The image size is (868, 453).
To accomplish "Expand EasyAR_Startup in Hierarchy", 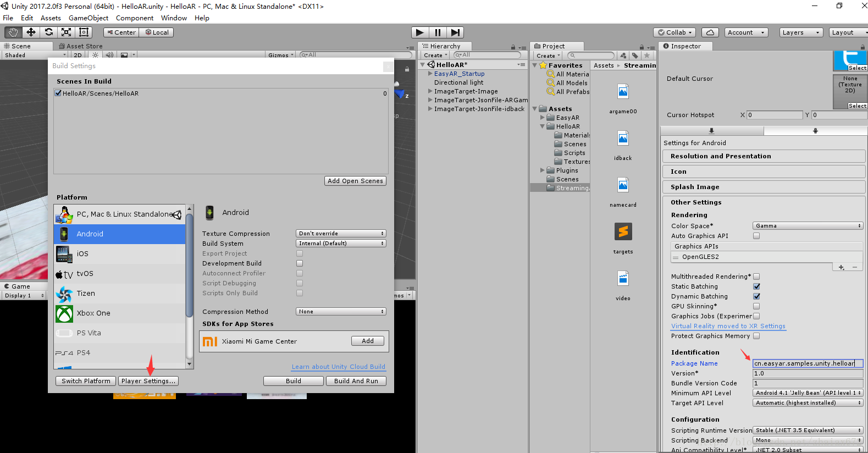I will click(430, 74).
